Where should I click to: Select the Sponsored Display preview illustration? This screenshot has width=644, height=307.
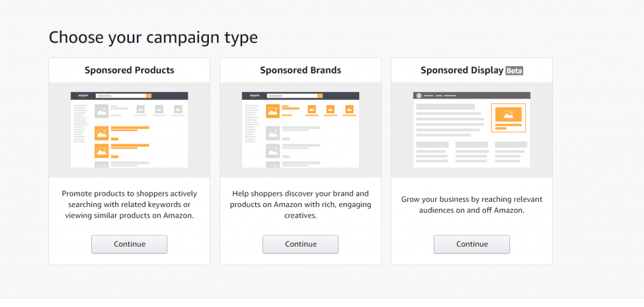[x=472, y=130]
